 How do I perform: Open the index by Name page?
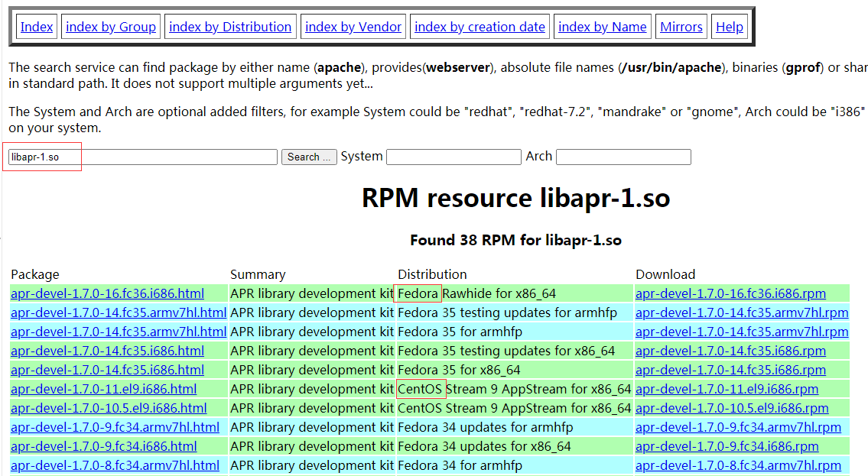[x=603, y=26]
